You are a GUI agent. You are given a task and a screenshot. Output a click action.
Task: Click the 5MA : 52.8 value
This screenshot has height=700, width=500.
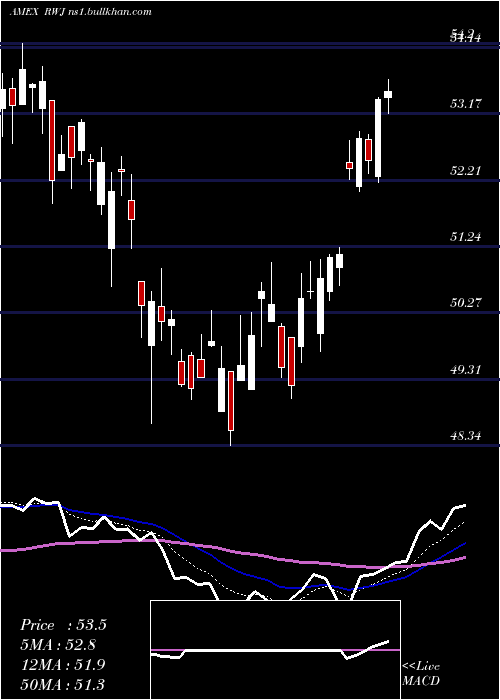(58, 645)
